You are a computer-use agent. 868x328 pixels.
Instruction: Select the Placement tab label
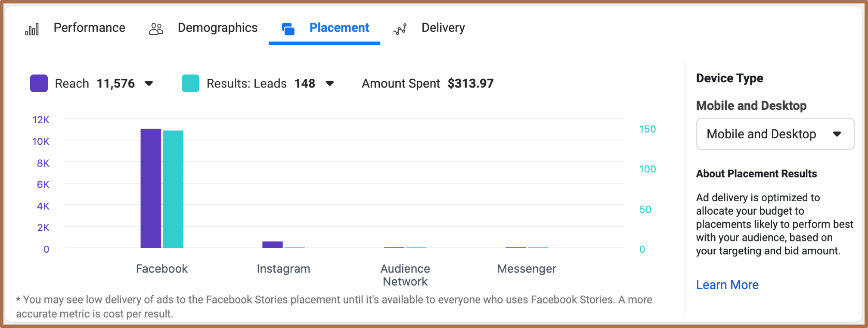pos(339,28)
